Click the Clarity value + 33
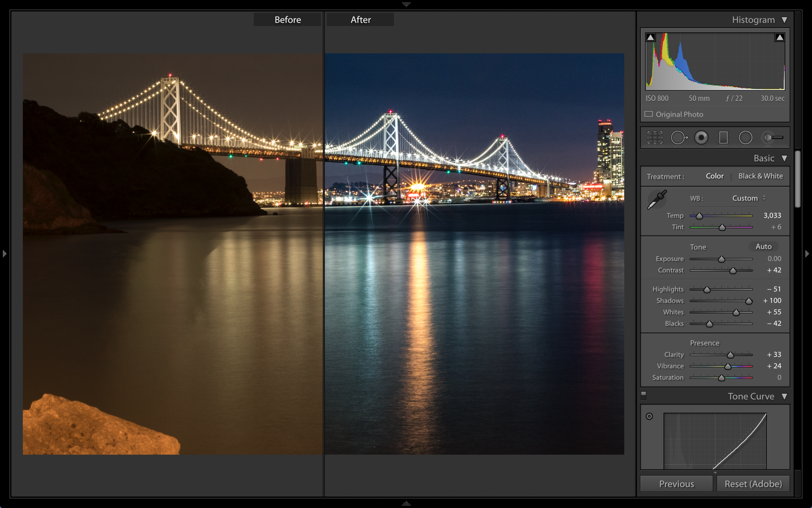 click(x=774, y=355)
